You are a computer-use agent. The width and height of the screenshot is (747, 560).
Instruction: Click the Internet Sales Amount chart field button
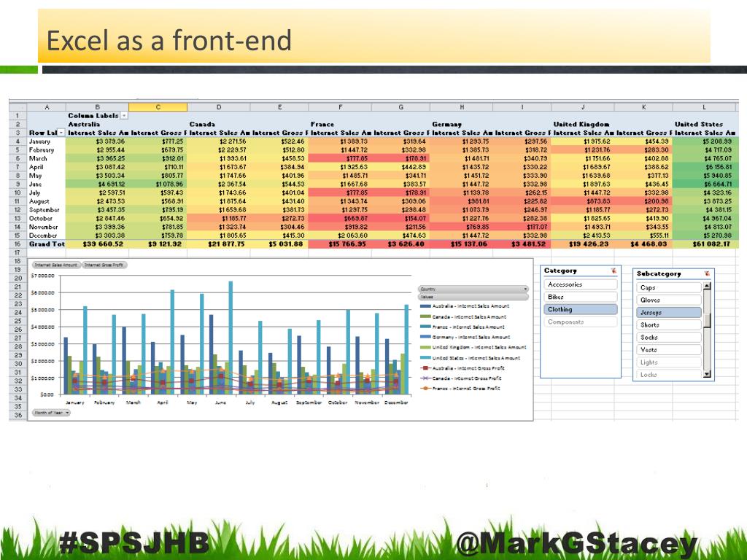[x=56, y=265]
